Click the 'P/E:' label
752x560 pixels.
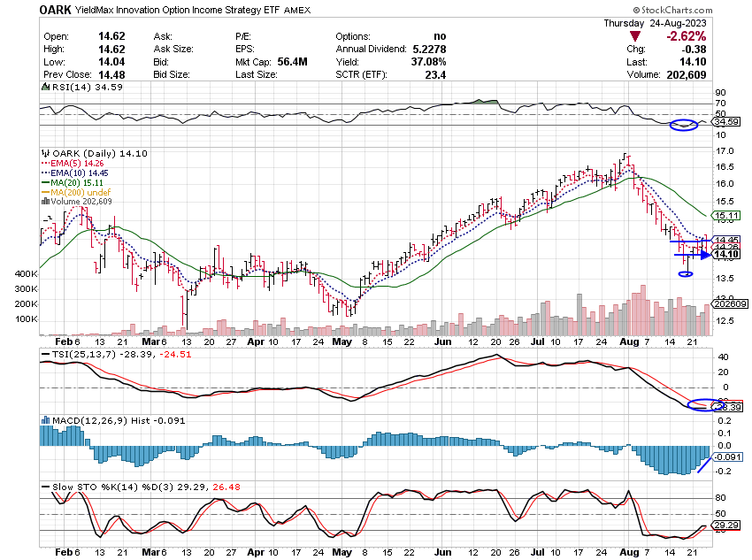(243, 36)
